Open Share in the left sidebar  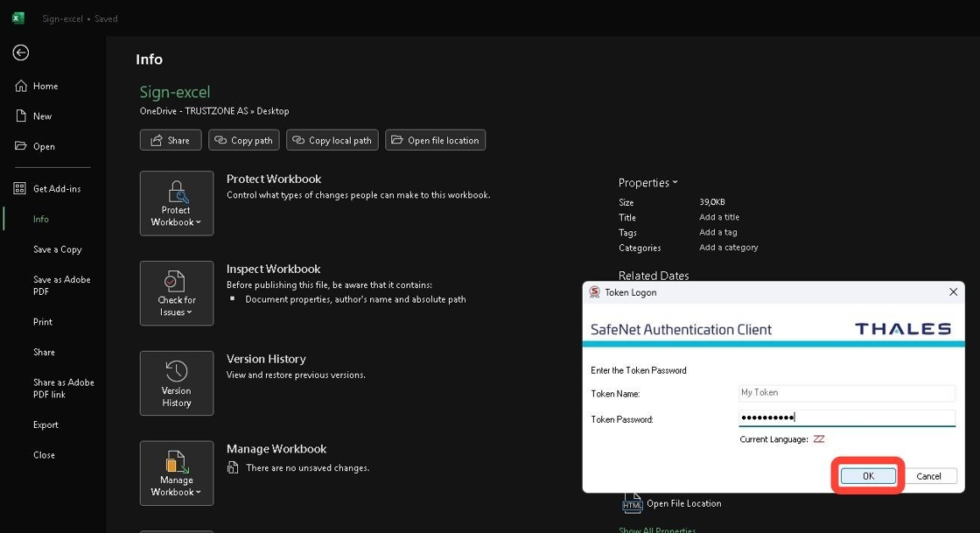point(44,352)
